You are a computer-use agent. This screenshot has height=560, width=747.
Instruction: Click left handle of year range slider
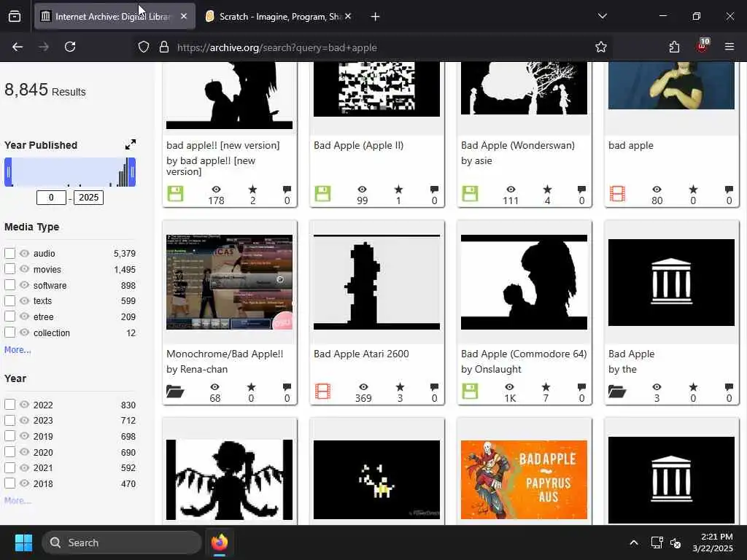click(x=8, y=172)
